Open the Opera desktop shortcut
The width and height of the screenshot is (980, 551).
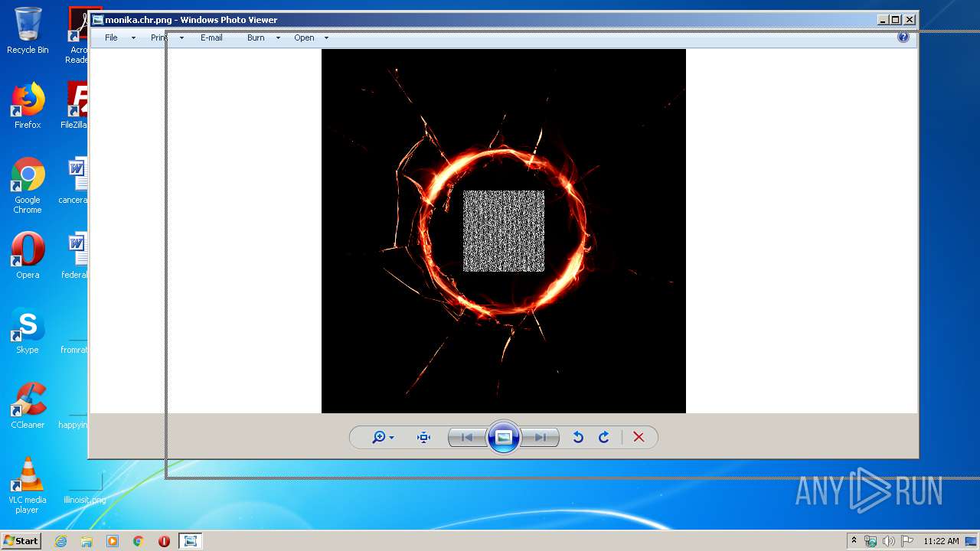pos(28,256)
